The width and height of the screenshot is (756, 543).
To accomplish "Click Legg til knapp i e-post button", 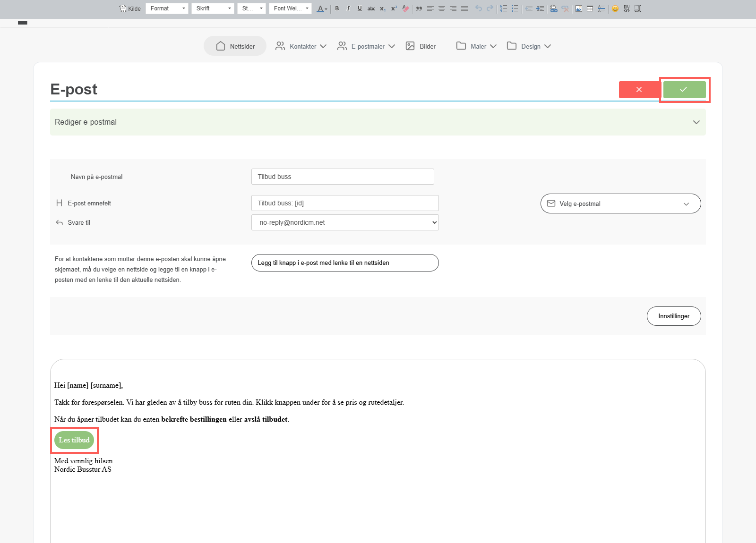I will point(345,263).
